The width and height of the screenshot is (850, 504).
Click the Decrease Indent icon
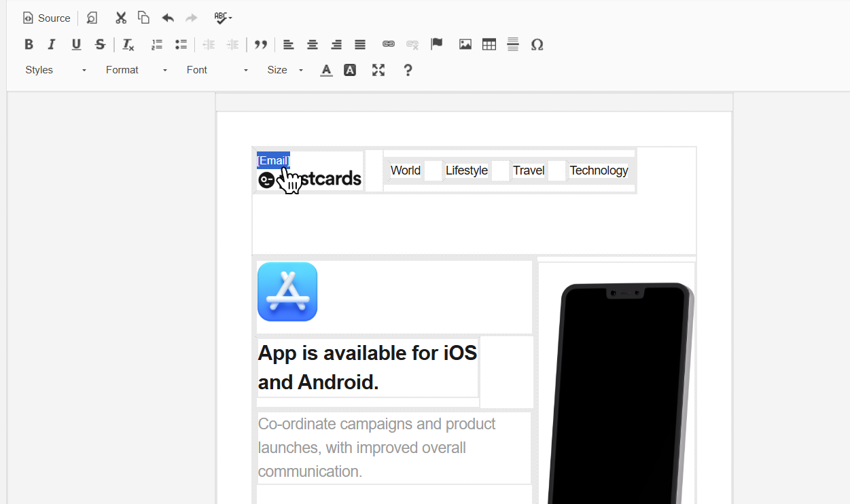point(209,44)
